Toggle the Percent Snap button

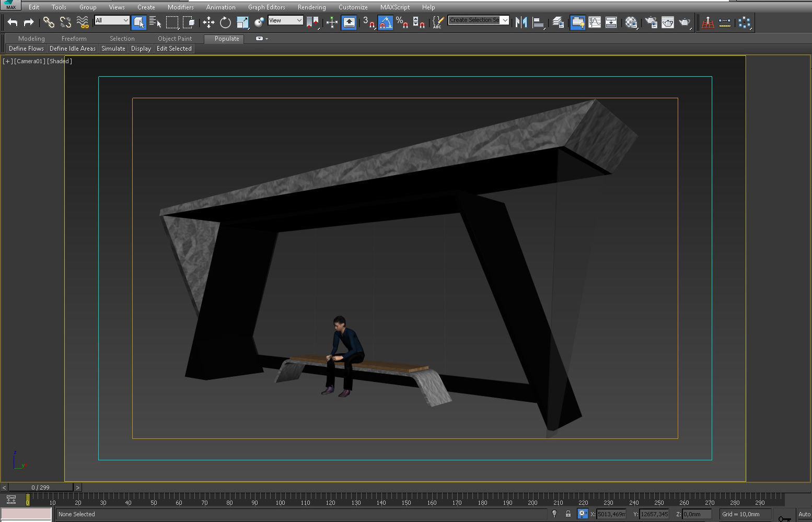click(402, 22)
